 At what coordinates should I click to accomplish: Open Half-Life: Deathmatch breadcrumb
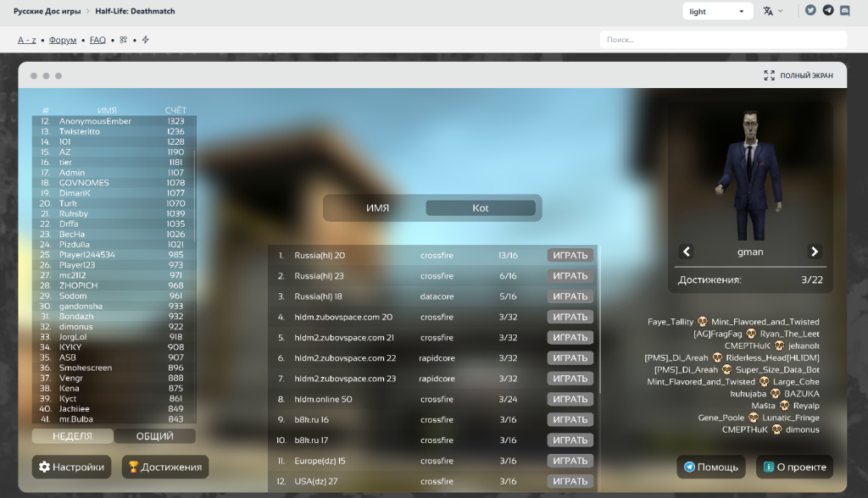coord(135,11)
